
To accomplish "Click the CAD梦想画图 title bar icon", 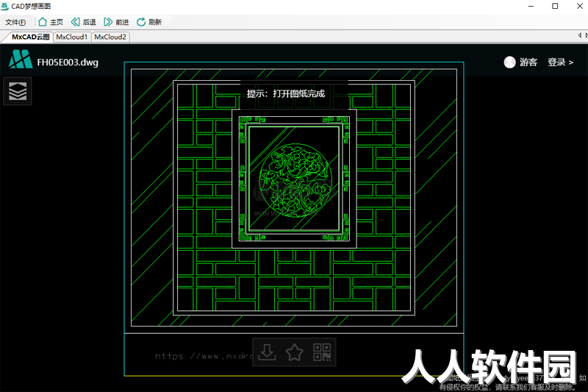I will (x=4, y=6).
